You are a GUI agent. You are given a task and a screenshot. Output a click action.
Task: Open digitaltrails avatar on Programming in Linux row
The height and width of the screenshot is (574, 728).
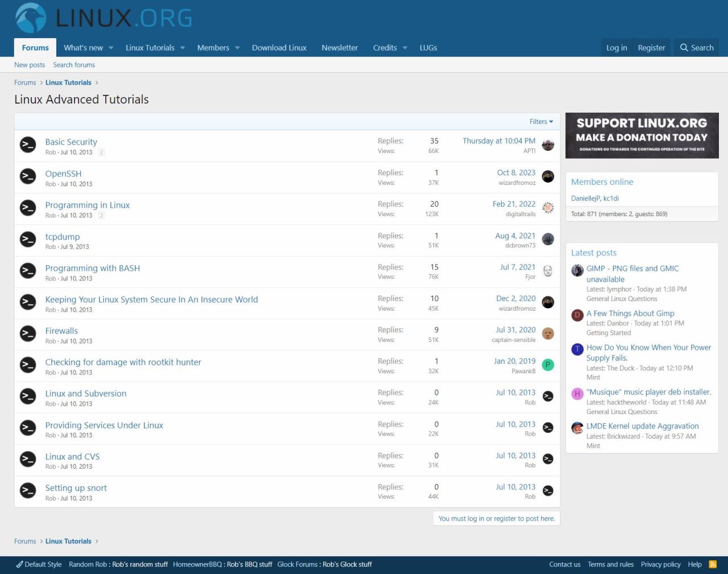(x=548, y=208)
